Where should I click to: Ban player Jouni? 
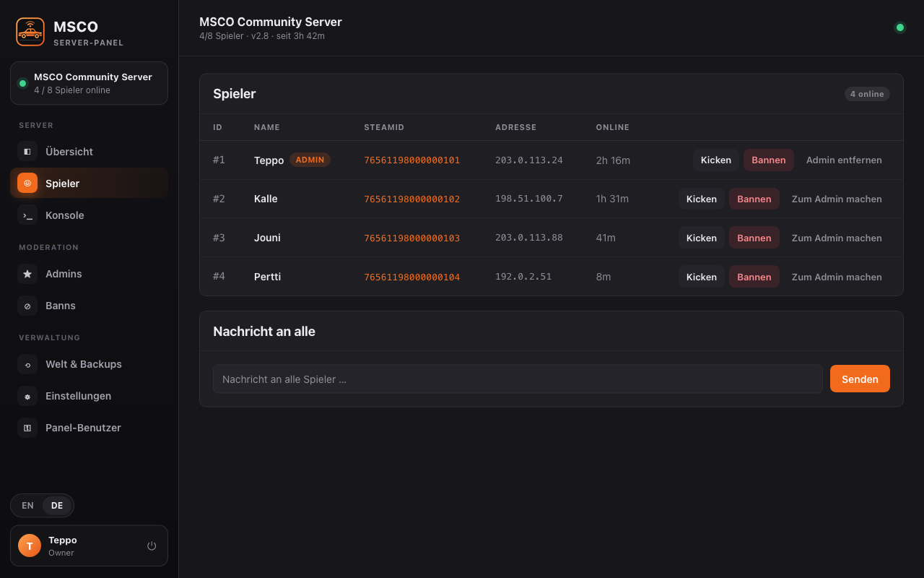(754, 238)
